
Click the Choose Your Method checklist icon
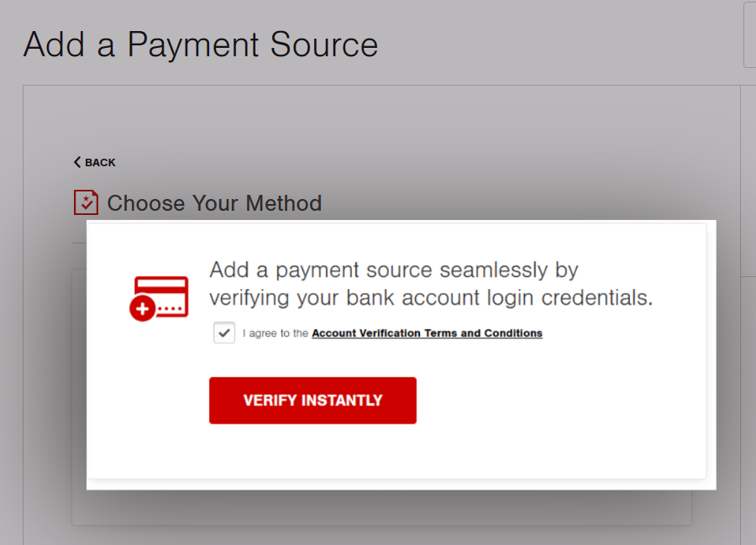[86, 202]
